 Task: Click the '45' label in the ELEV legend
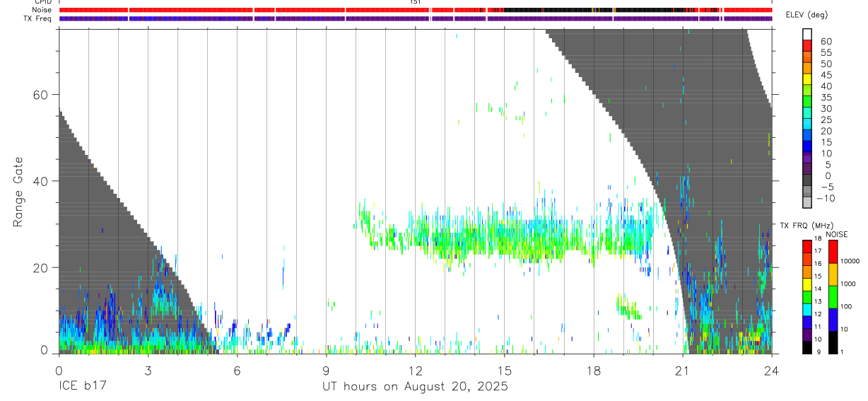click(826, 75)
